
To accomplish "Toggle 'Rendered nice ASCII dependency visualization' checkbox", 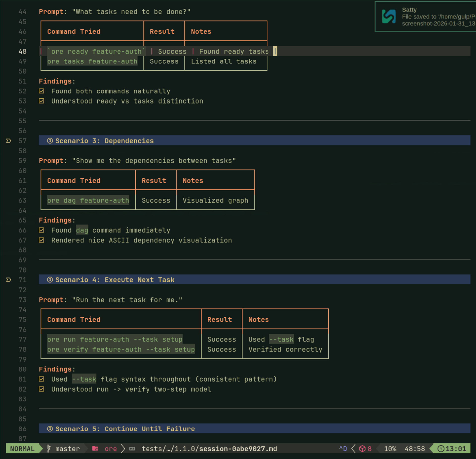I will coord(42,240).
